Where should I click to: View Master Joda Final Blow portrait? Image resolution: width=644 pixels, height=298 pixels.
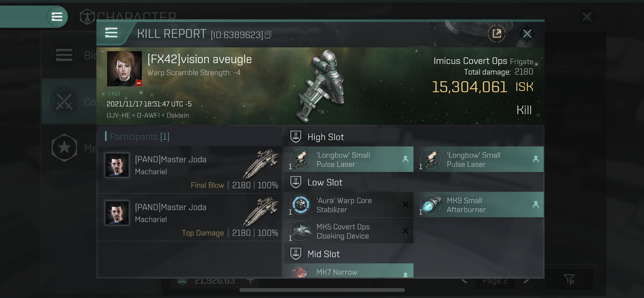(x=117, y=165)
